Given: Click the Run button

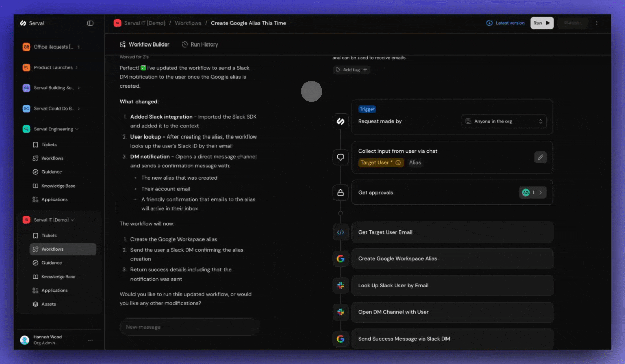Looking at the screenshot, I should (541, 23).
